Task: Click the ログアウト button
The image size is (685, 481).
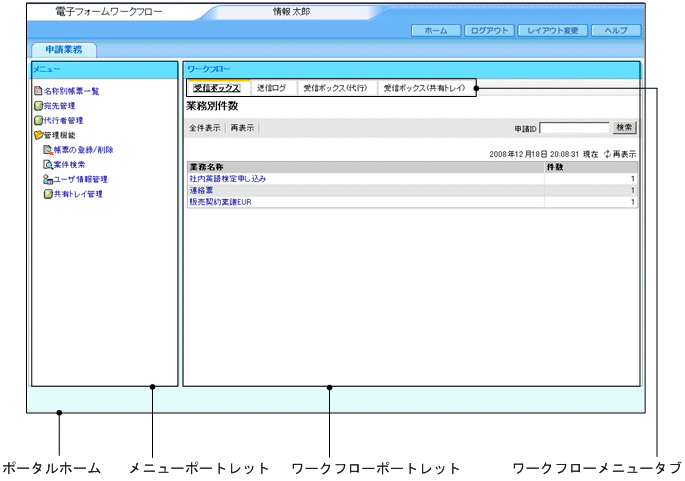Action: tap(490, 31)
